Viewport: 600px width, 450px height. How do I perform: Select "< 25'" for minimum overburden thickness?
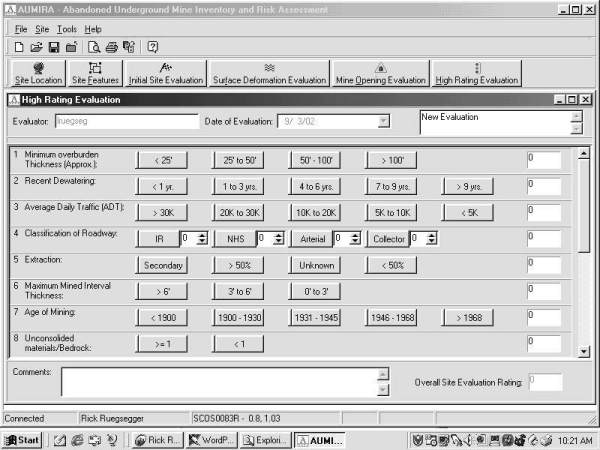162,160
